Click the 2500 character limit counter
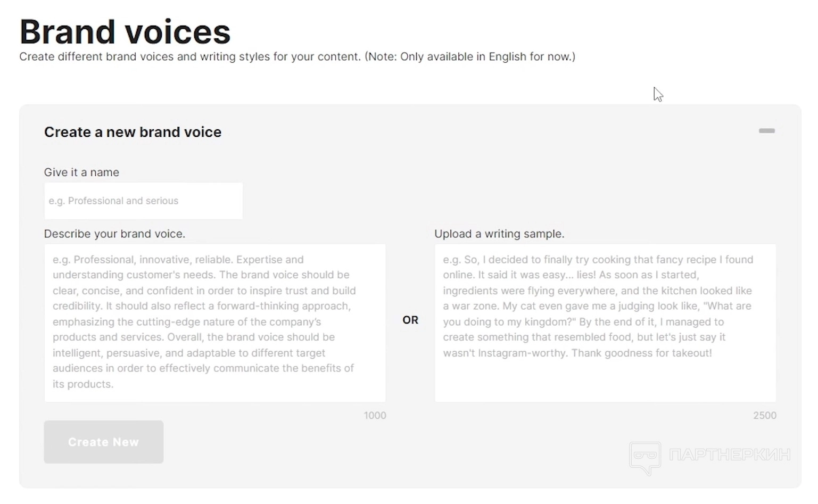Viewport: 818px width, 504px height. pos(764,416)
